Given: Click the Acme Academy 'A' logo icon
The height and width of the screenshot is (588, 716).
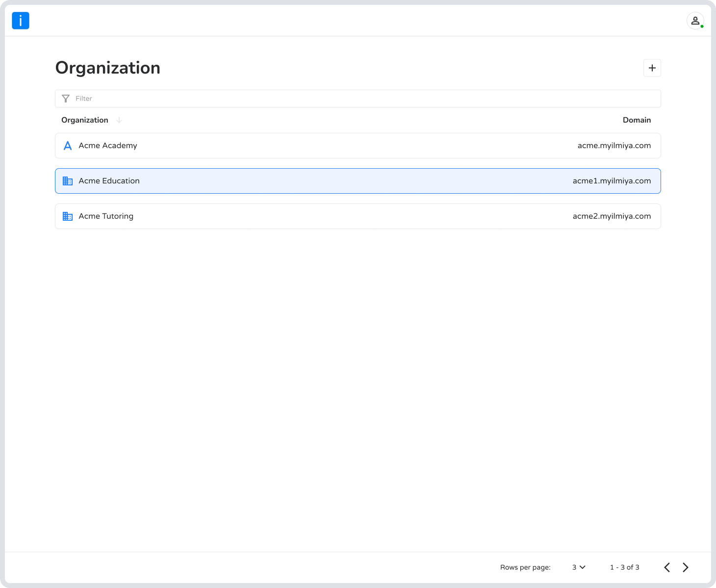Looking at the screenshot, I should pos(68,146).
